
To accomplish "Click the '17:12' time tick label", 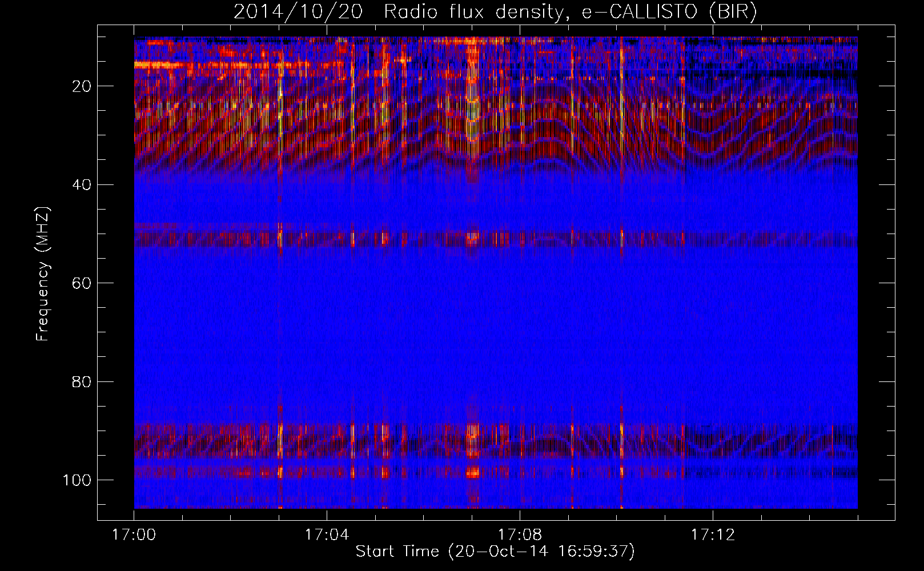I will coord(713,535).
